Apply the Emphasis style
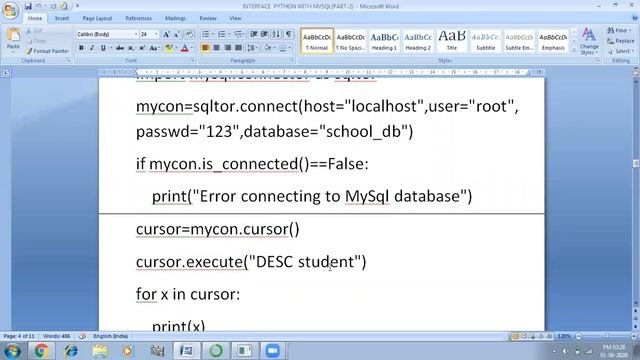Viewport: 640px width, 360px height. coord(553,40)
